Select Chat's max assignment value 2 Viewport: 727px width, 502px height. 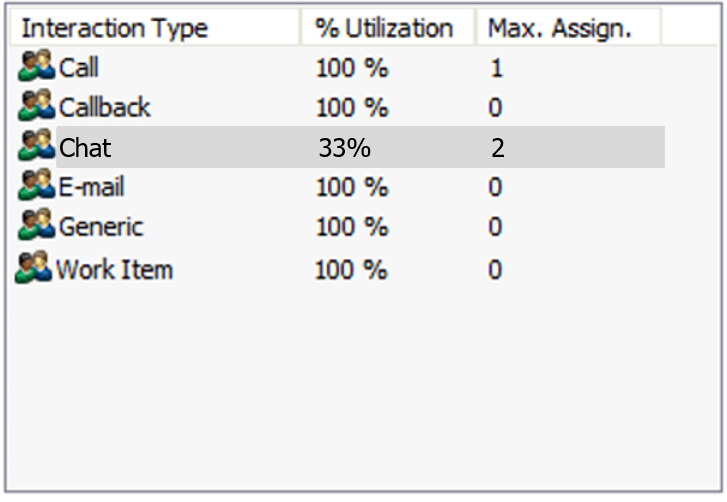click(497, 149)
